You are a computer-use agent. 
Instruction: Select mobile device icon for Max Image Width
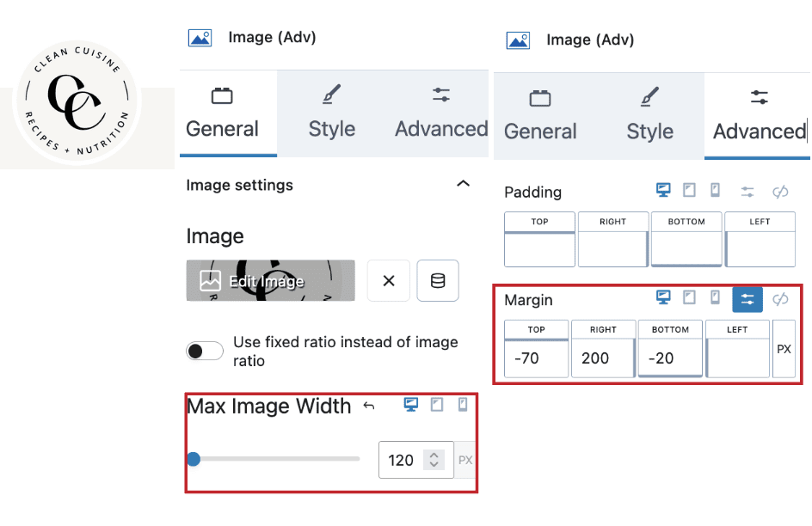click(463, 405)
